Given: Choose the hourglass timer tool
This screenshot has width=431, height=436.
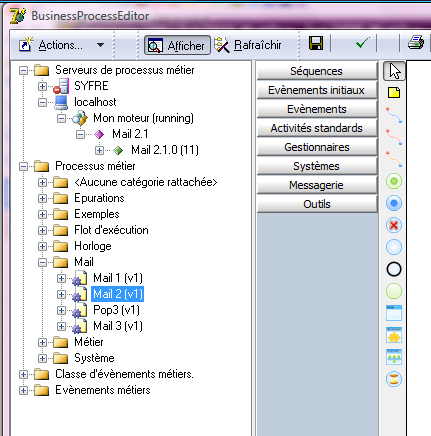Looking at the screenshot, I should [394, 379].
